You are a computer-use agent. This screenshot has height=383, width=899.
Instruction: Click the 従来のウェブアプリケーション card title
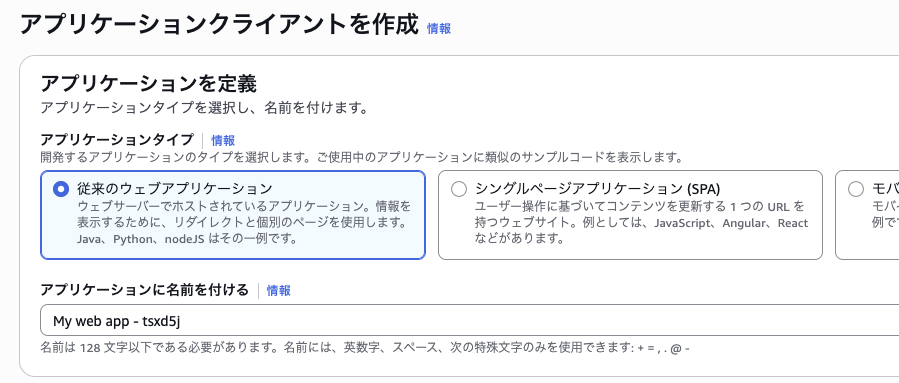(x=174, y=189)
